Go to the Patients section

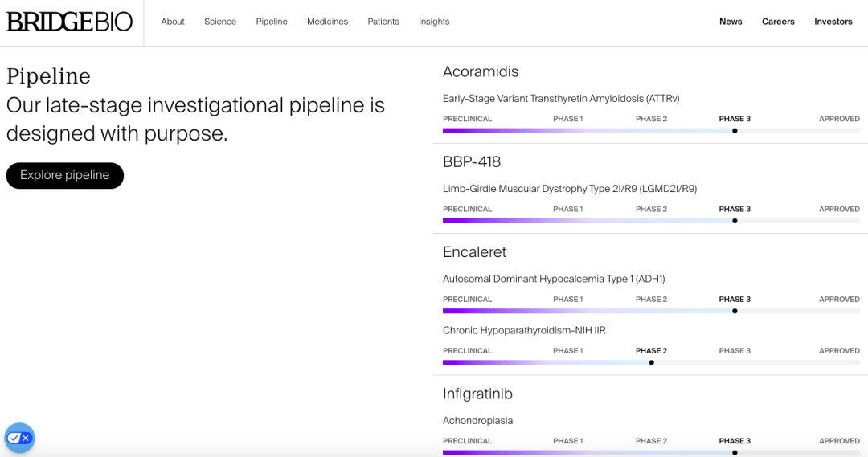(383, 22)
